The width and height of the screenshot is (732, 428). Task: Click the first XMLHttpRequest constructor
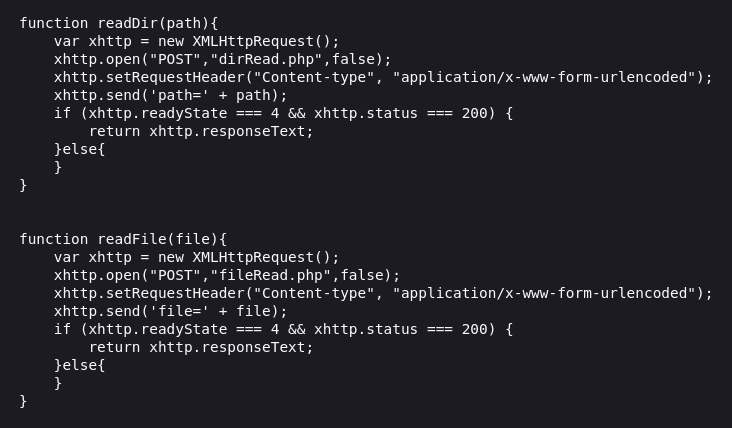253,41
